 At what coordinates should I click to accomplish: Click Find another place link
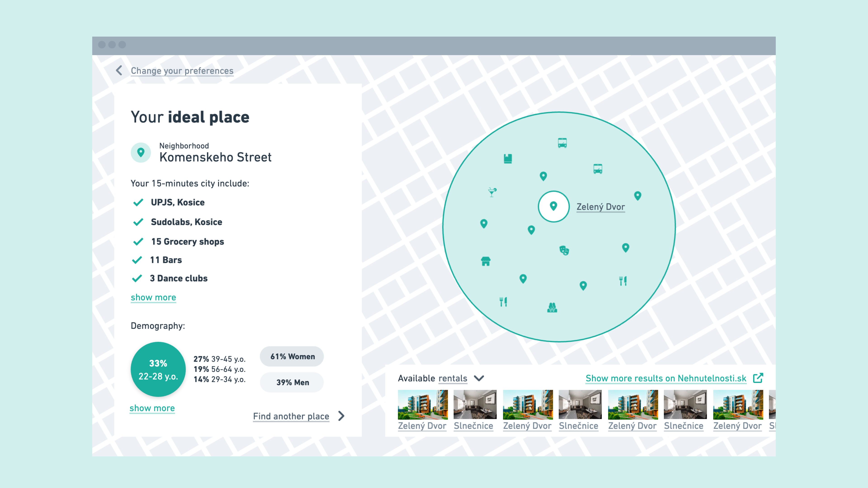pos(291,416)
